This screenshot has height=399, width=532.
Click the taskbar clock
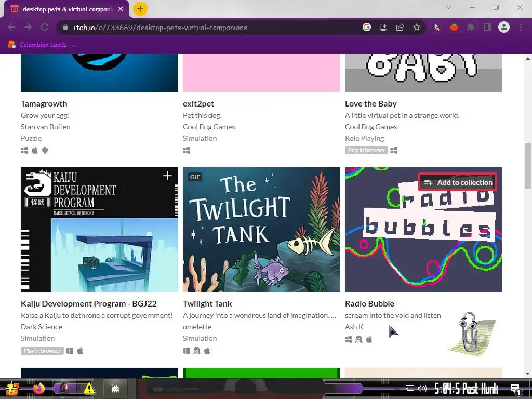pyautogui.click(x=466, y=389)
